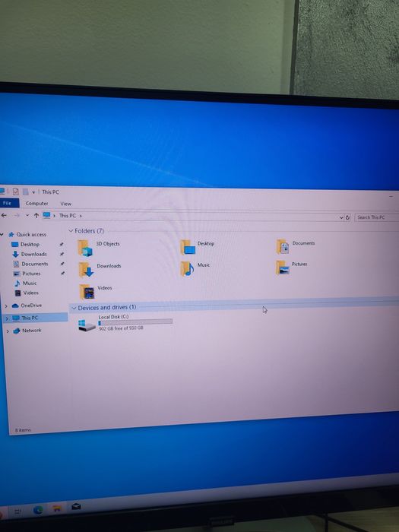Click Desktop icon under Quick access
Screen dimensions: 399x532
15,244
